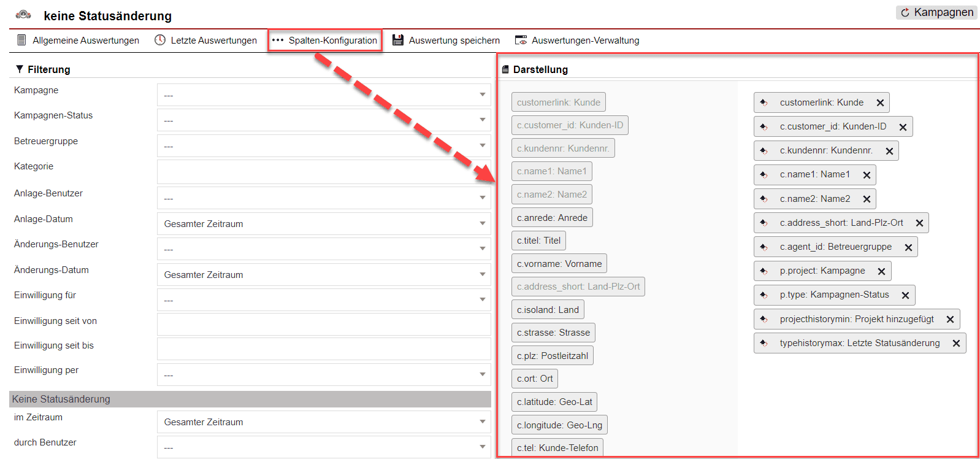Click the Auswertung speichern floppy disk icon
Viewport: 980px width, 459px height.
tap(398, 40)
